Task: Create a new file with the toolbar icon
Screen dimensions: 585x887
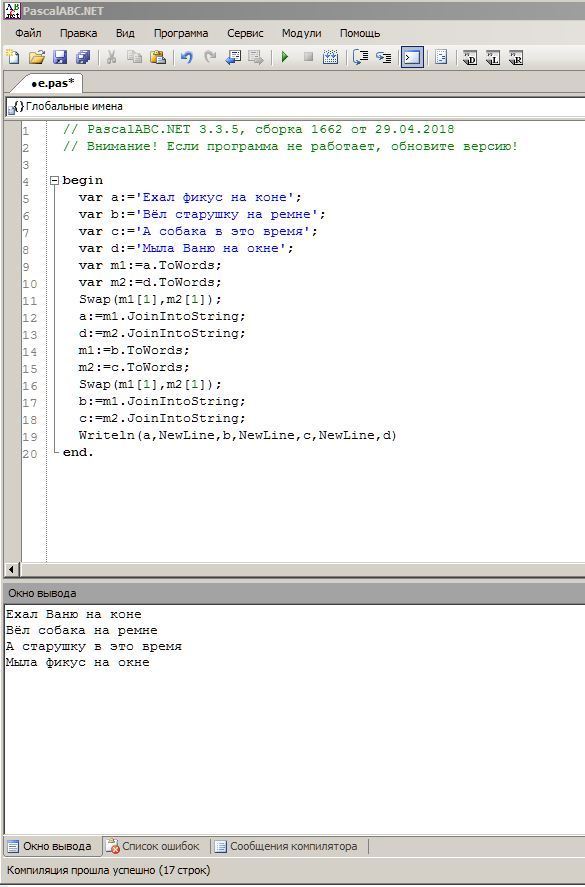Action: click(x=12, y=57)
